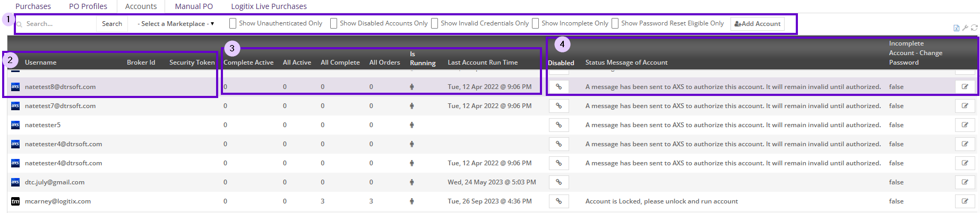Sort by the Security Token column header
The image size is (980, 213).
(192, 63)
